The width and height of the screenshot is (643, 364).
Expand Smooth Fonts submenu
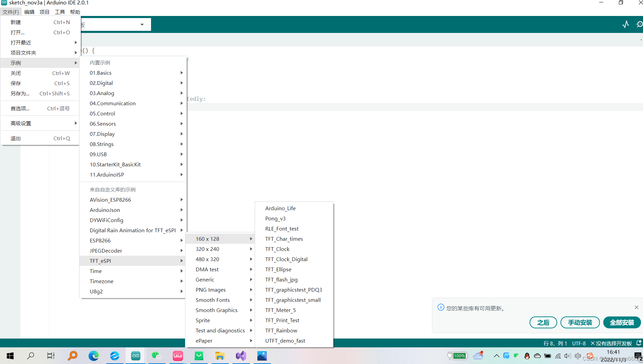tap(220, 300)
